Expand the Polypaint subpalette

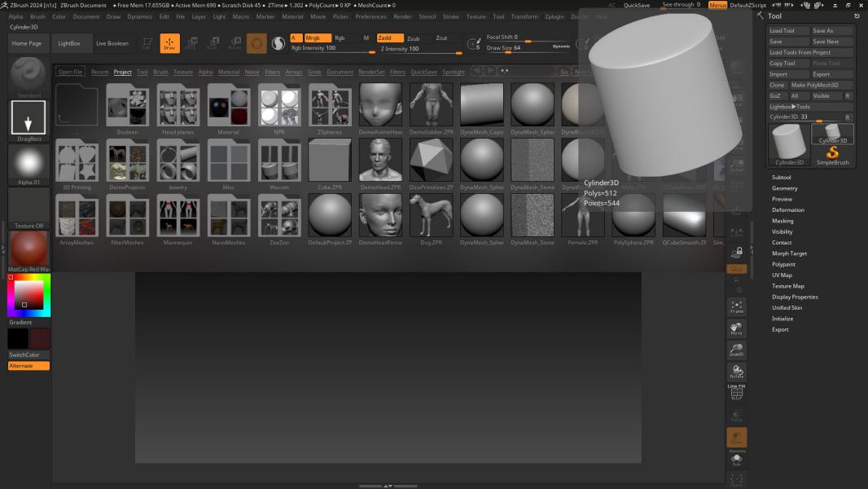(783, 264)
